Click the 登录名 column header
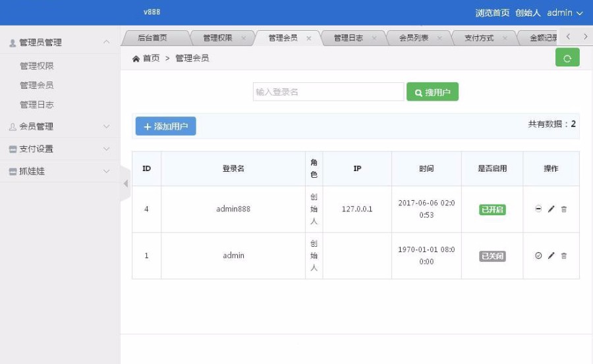Viewport: 593px width, 364px height. point(233,169)
